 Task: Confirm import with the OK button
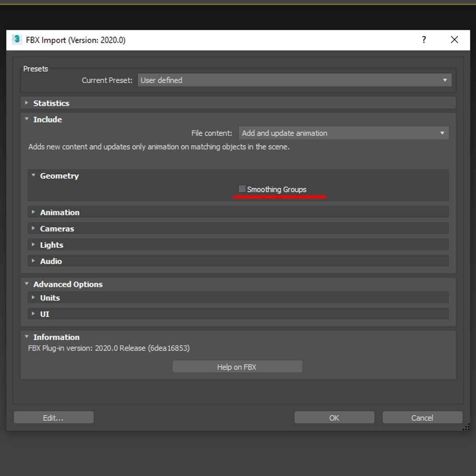[x=334, y=418]
